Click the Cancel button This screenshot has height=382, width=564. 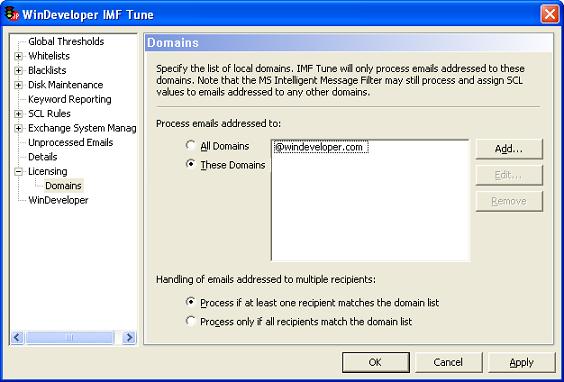pos(448,362)
